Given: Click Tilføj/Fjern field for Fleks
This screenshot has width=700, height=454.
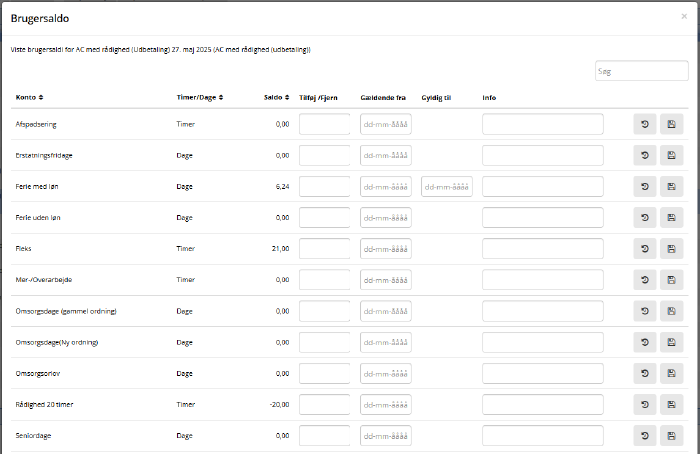Looking at the screenshot, I should tap(324, 249).
